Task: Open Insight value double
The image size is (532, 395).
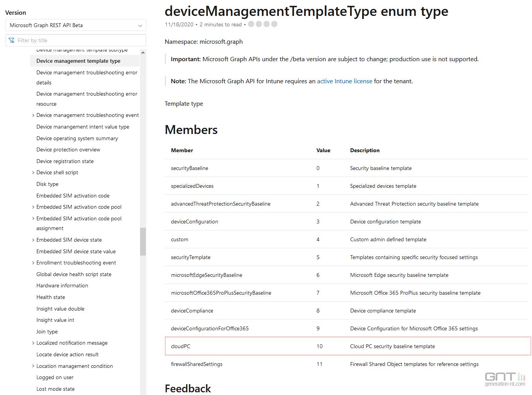Action: coord(60,309)
